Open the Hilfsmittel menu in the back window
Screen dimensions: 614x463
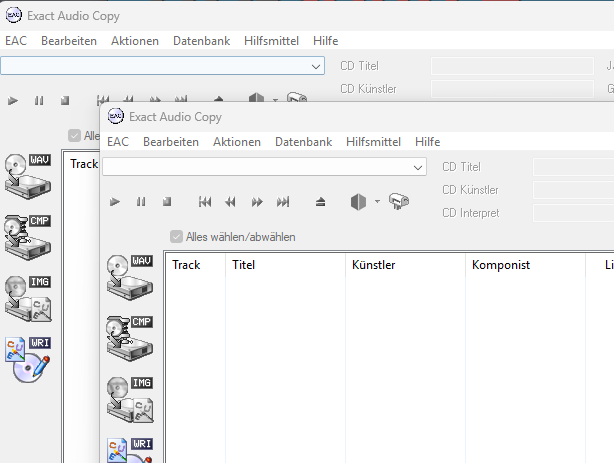click(x=271, y=41)
